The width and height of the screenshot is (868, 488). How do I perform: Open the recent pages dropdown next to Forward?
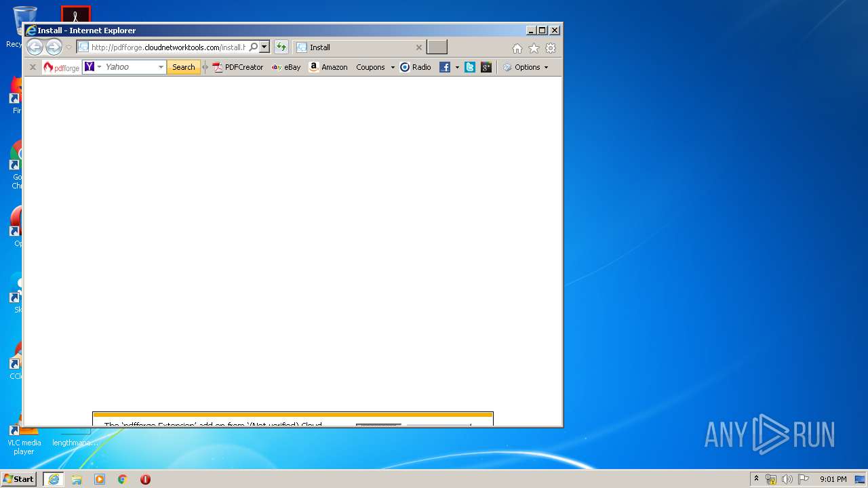click(x=68, y=47)
